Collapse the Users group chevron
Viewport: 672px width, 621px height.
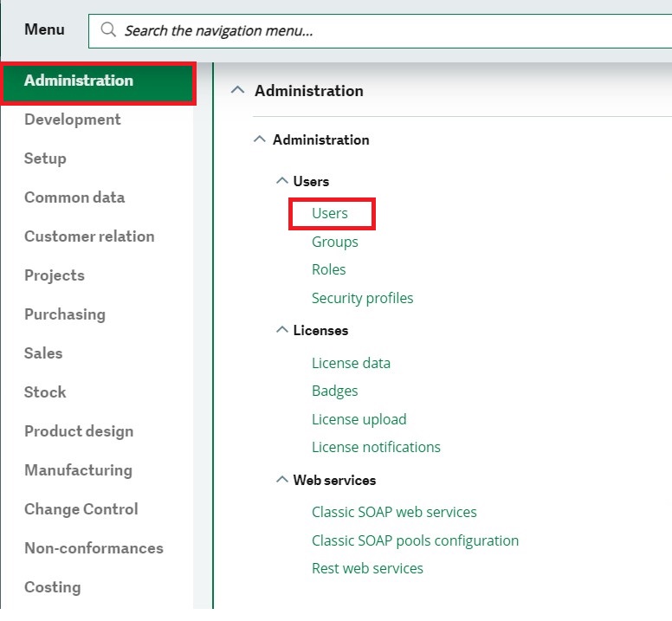282,180
